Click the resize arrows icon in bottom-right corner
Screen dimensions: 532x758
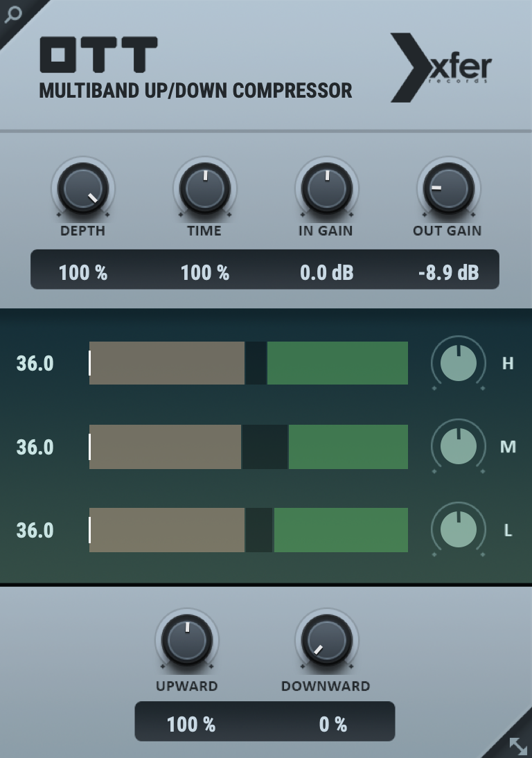pos(517,745)
